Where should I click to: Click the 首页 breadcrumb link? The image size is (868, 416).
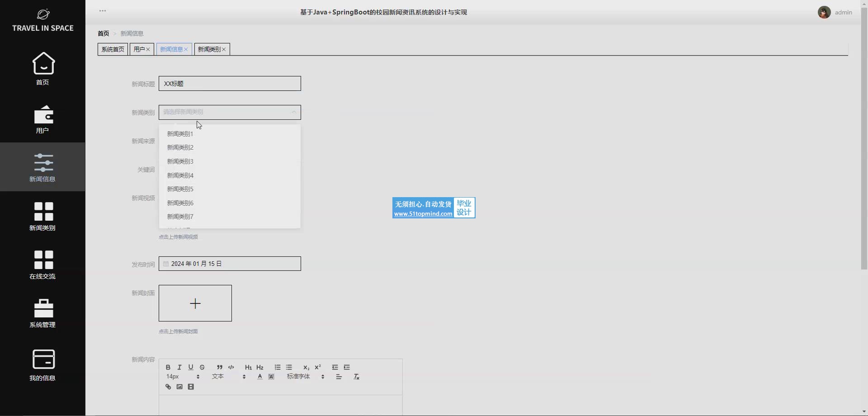click(104, 33)
